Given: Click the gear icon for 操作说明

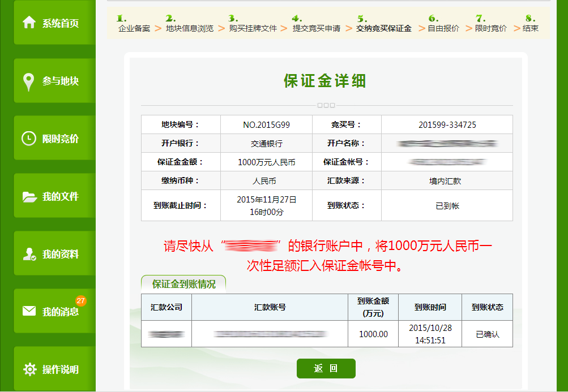Looking at the screenshot, I should coord(29,369).
